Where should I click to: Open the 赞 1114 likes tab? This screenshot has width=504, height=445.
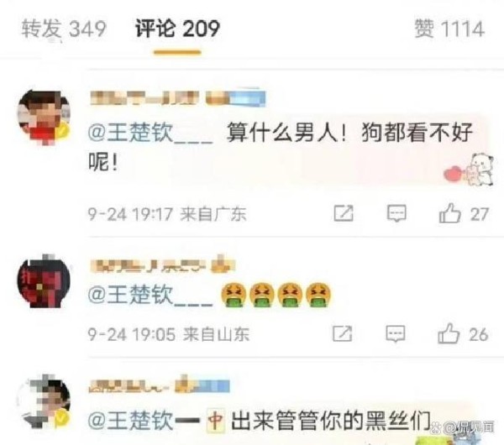tap(449, 29)
